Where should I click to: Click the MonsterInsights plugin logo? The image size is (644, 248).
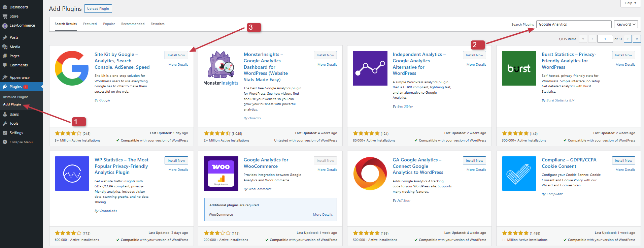coord(221,68)
